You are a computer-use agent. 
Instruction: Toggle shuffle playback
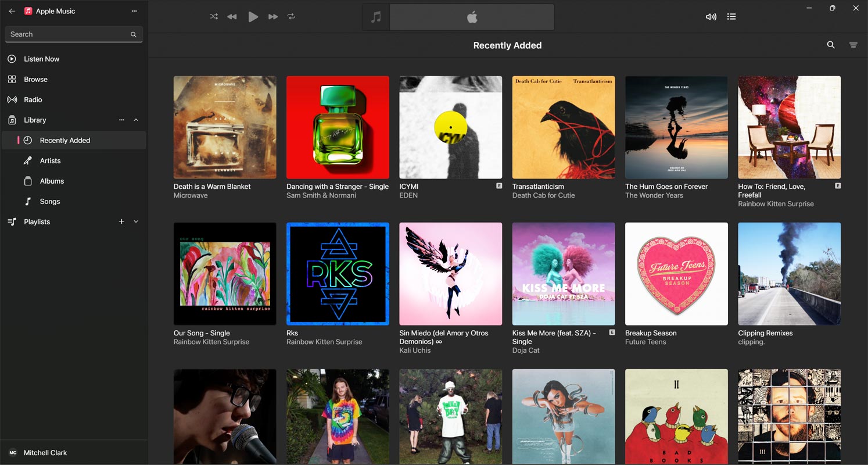[214, 17]
